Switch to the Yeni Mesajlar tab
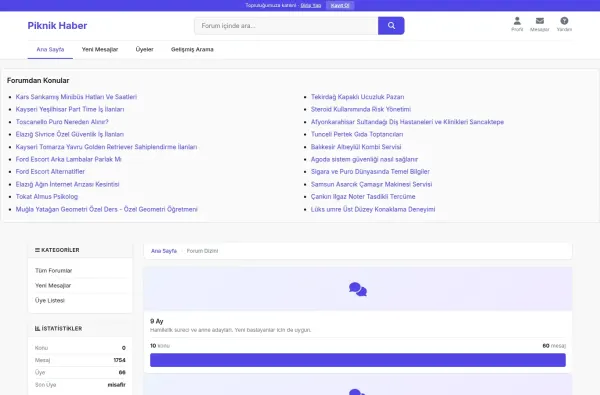The image size is (600, 395). (99, 49)
